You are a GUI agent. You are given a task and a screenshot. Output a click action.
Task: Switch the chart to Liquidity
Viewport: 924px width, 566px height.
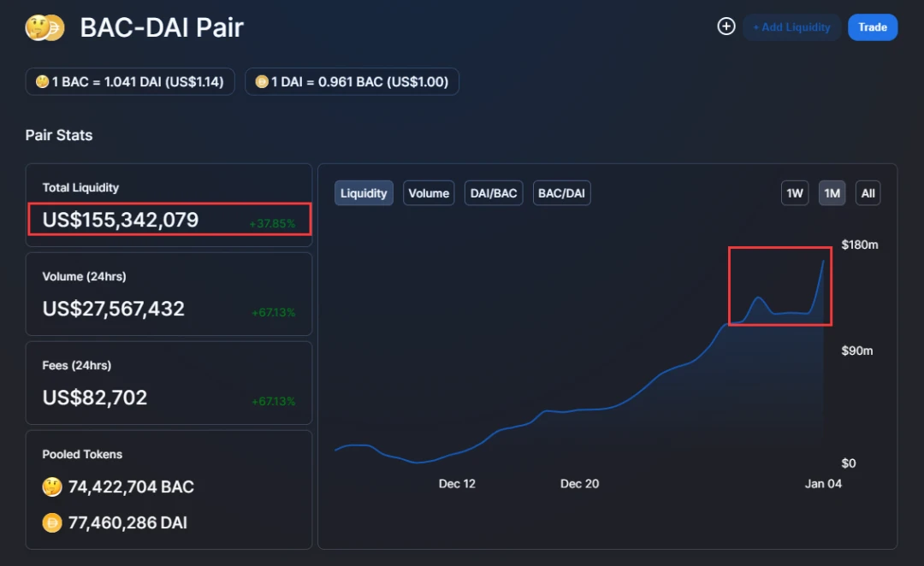click(x=364, y=193)
